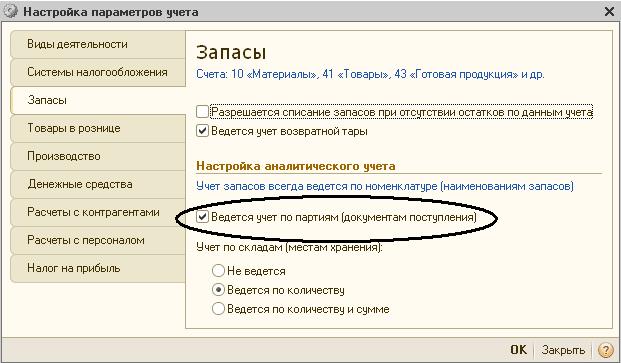This screenshot has width=621, height=363.
Task: Close the accounting settings dialog window
Action: (x=610, y=12)
